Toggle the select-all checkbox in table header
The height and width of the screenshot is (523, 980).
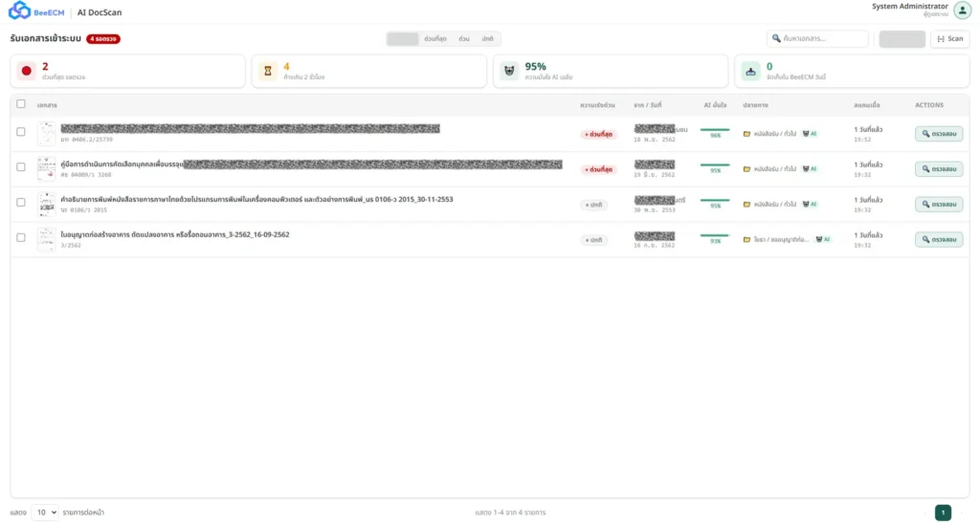tap(21, 104)
